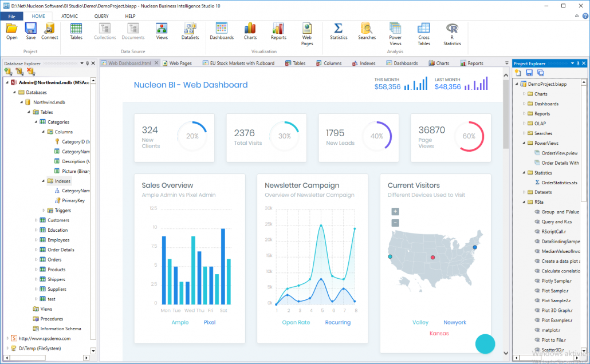590x364 pixels.
Task: Save the project using the Save icon
Action: click(30, 31)
